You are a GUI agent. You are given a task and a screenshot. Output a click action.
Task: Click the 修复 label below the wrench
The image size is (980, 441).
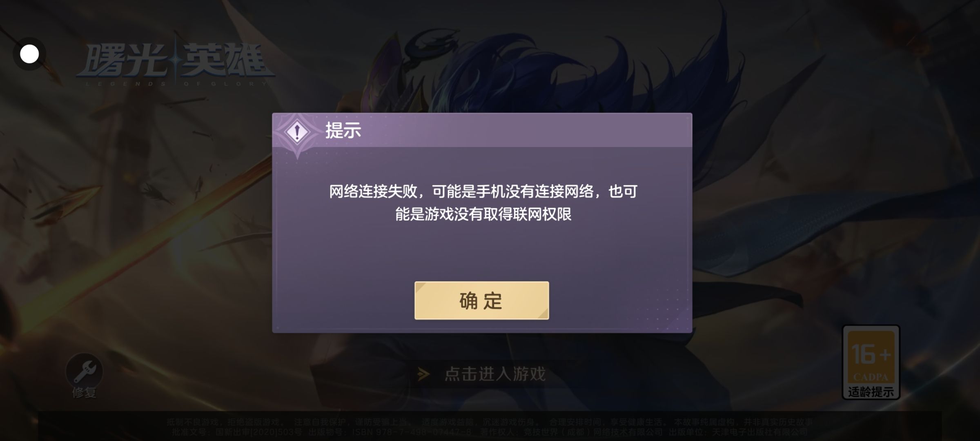pos(84,393)
